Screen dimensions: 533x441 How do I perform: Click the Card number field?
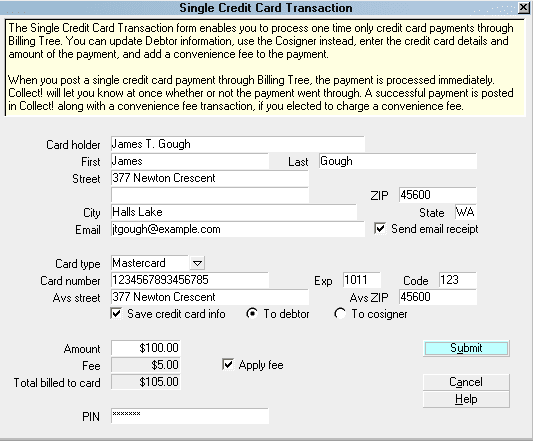coord(190,280)
